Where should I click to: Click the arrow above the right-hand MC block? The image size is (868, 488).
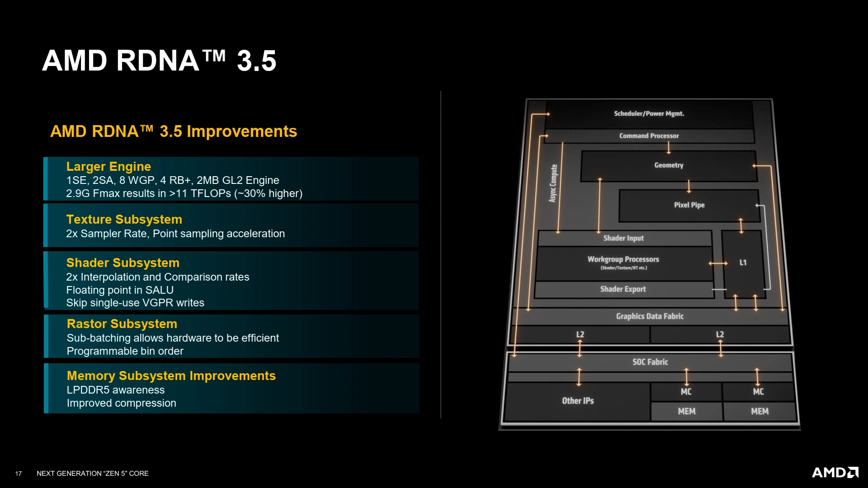758,377
